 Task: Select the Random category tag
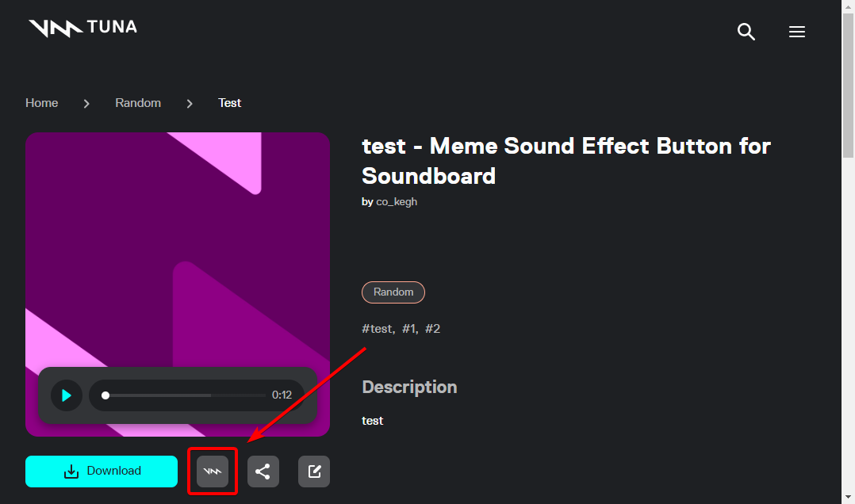(x=393, y=292)
